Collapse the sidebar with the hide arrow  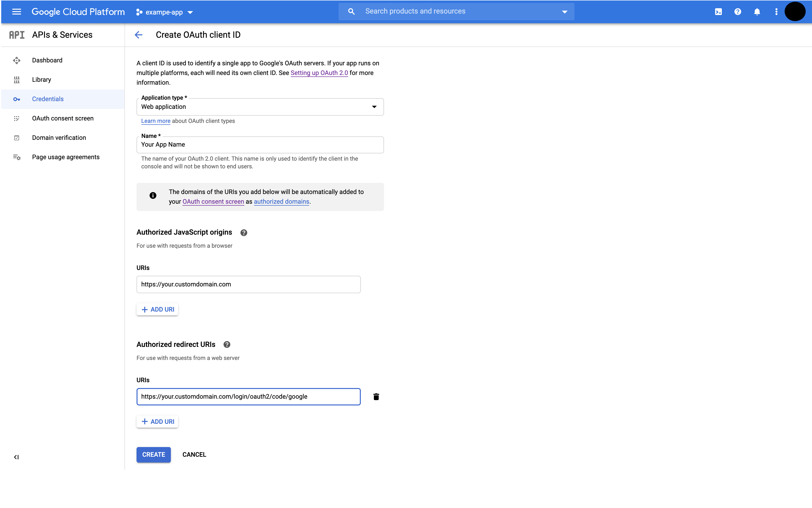point(16,457)
